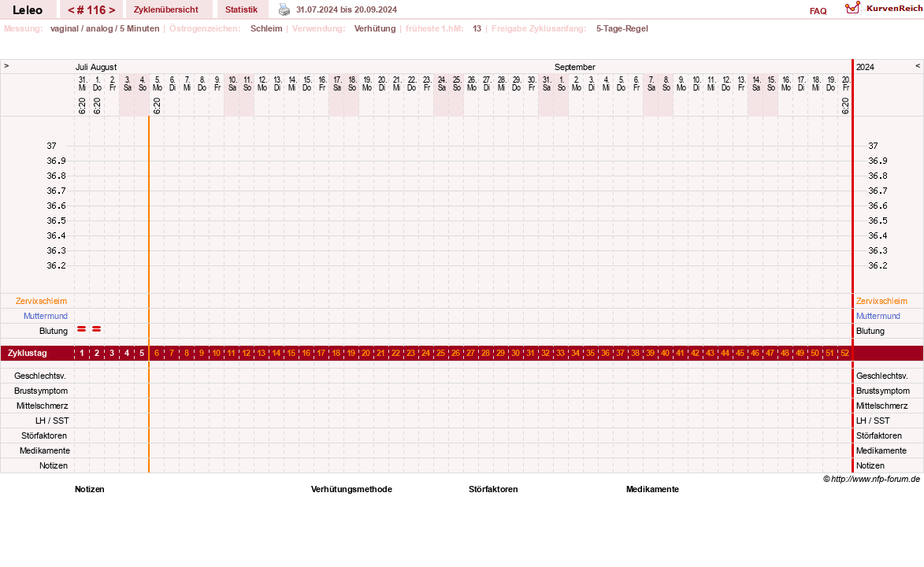The image size is (924, 567).
Task: Click the printer icon
Action: (x=284, y=9)
